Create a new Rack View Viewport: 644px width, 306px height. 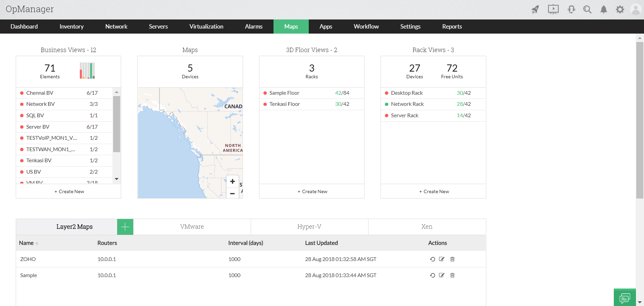pos(434,191)
